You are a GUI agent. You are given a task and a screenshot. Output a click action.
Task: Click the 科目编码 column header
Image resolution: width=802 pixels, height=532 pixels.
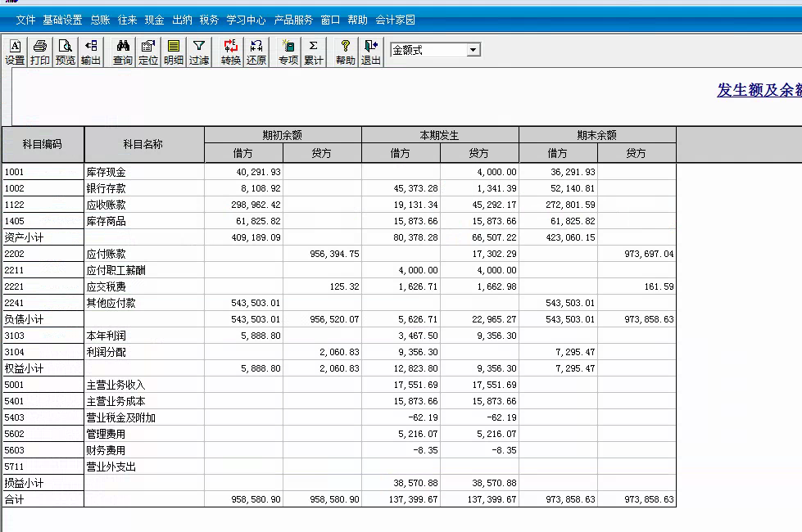click(43, 145)
